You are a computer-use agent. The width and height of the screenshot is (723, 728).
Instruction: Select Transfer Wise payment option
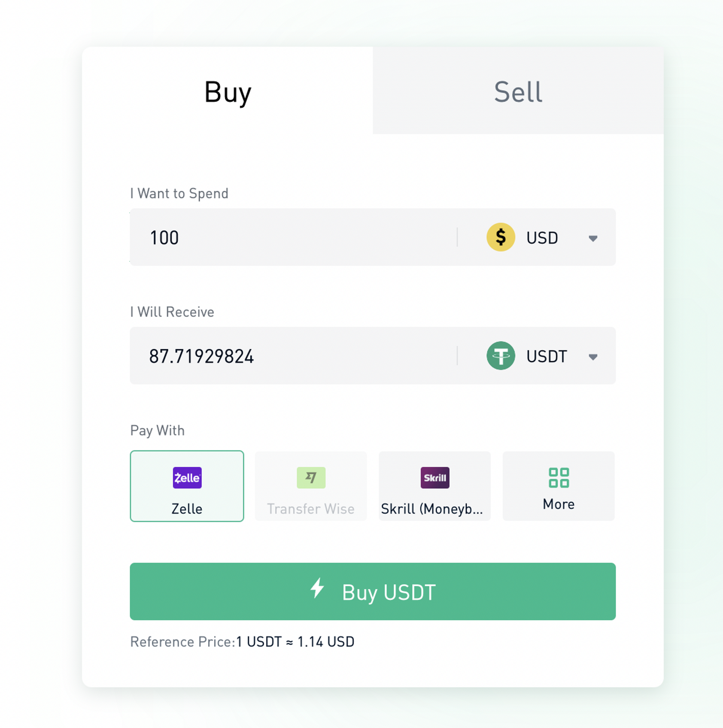(x=311, y=486)
